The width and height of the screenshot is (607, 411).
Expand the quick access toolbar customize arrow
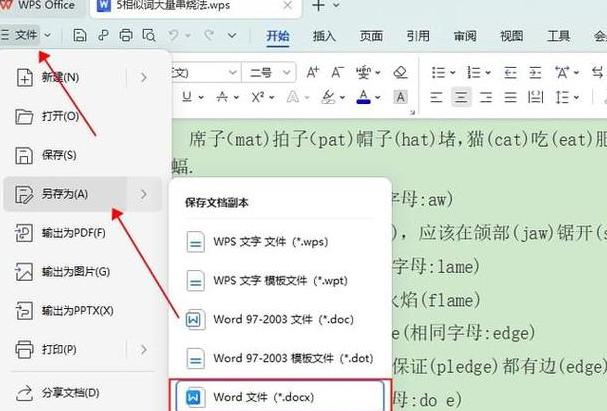tap(232, 36)
